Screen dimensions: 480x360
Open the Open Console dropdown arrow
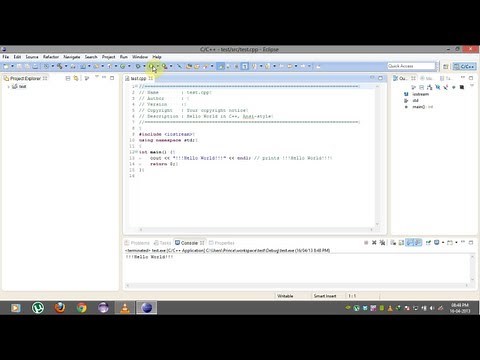tap(456, 243)
